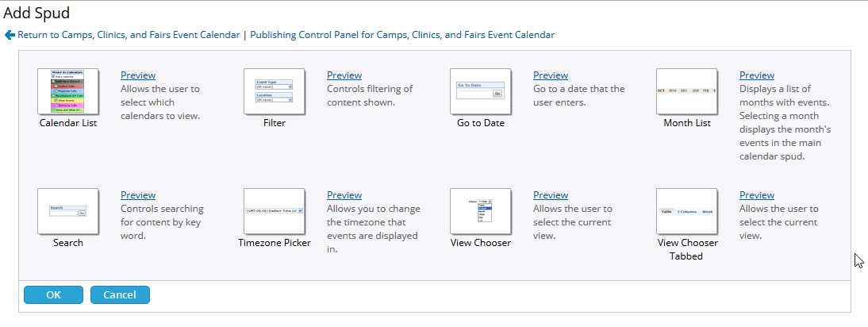This screenshot has height=327, width=868.
Task: Open the Publishing Control Panel link
Action: (402, 35)
